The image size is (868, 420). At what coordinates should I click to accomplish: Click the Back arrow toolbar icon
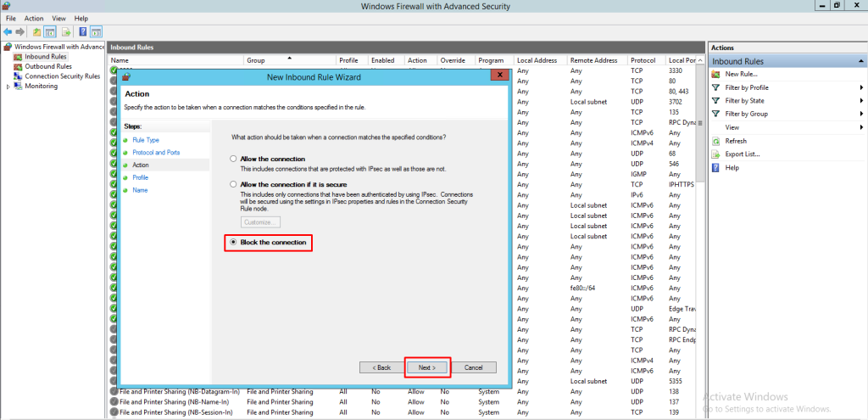coord(8,31)
